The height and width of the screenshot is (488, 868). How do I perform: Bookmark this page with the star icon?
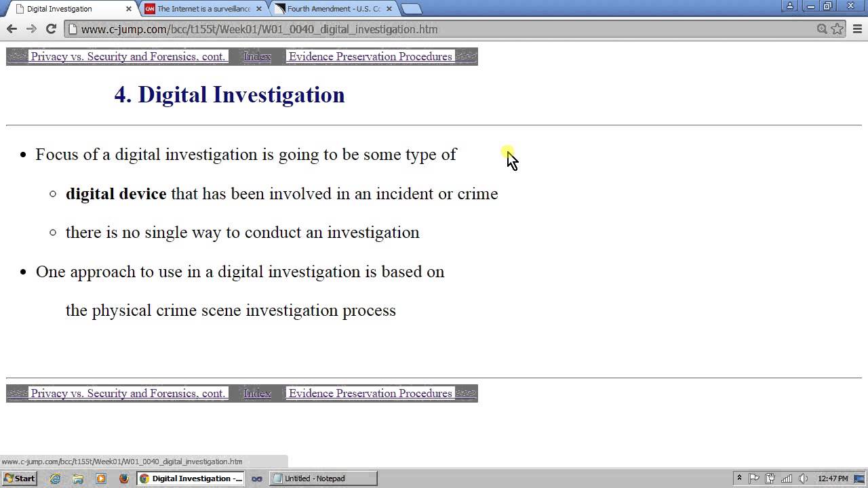pyautogui.click(x=837, y=28)
